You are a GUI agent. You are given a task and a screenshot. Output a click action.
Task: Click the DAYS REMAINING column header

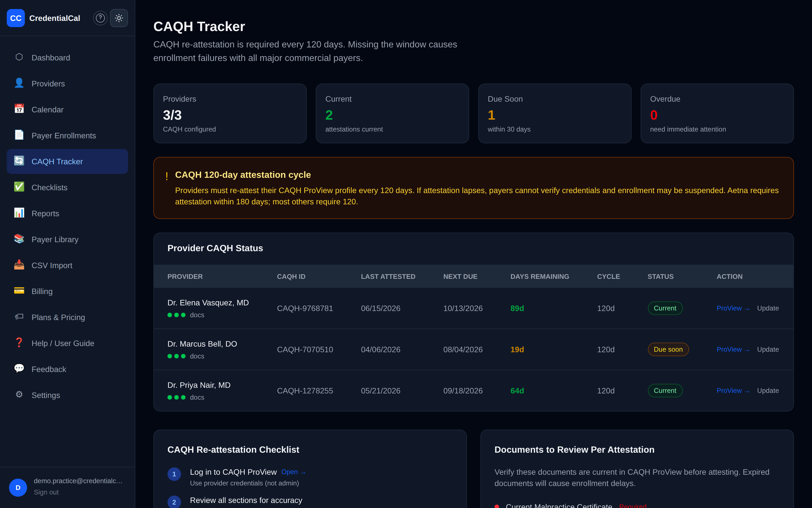click(x=540, y=277)
